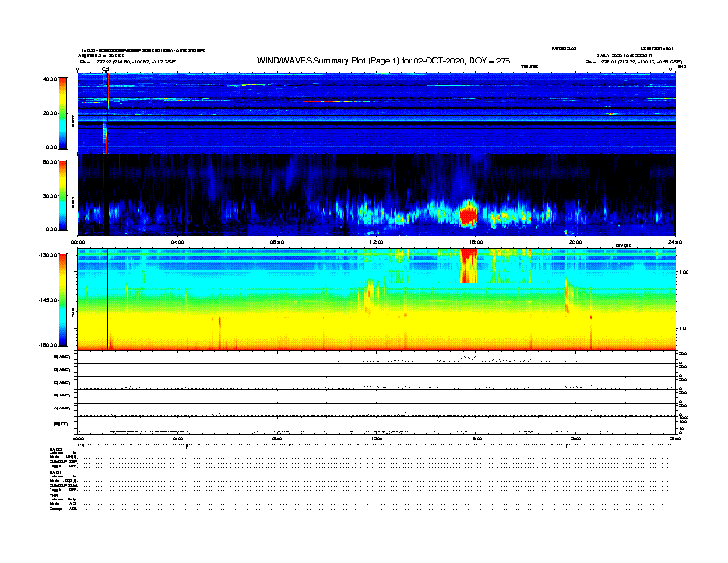Click the 12:00 tick label below RAD1 panel

click(x=377, y=242)
